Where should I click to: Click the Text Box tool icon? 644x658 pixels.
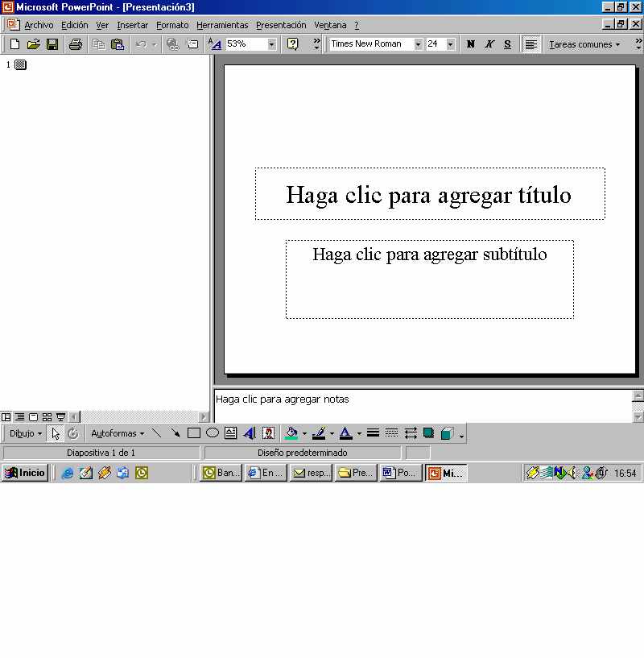230,433
